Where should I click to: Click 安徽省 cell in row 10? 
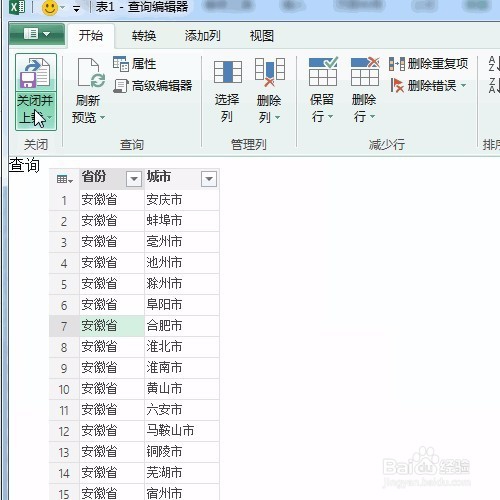point(112,389)
